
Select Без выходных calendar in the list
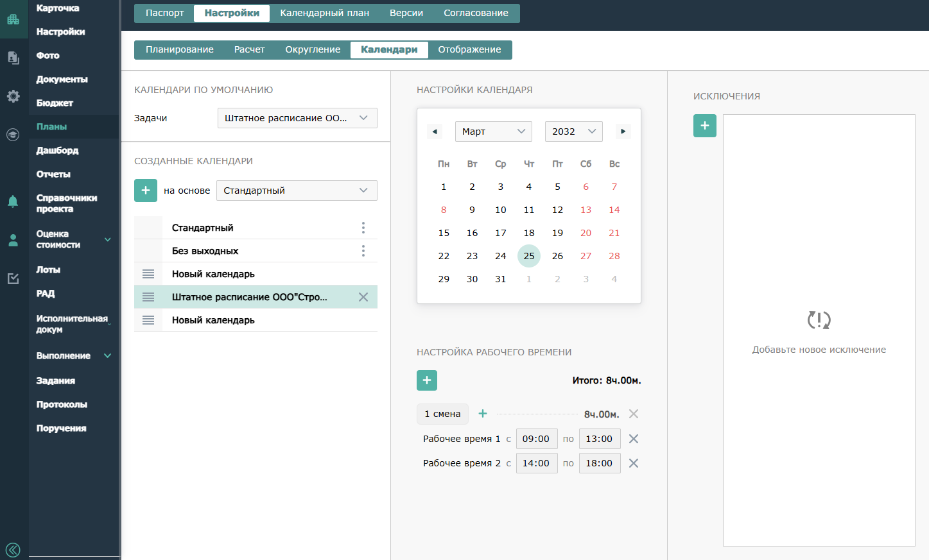[x=205, y=251]
